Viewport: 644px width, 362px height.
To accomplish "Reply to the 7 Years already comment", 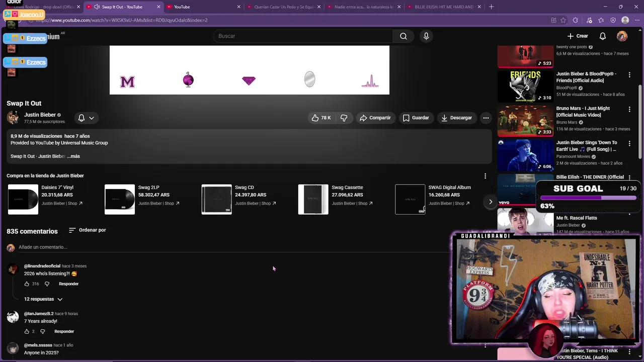I will click(x=64, y=331).
